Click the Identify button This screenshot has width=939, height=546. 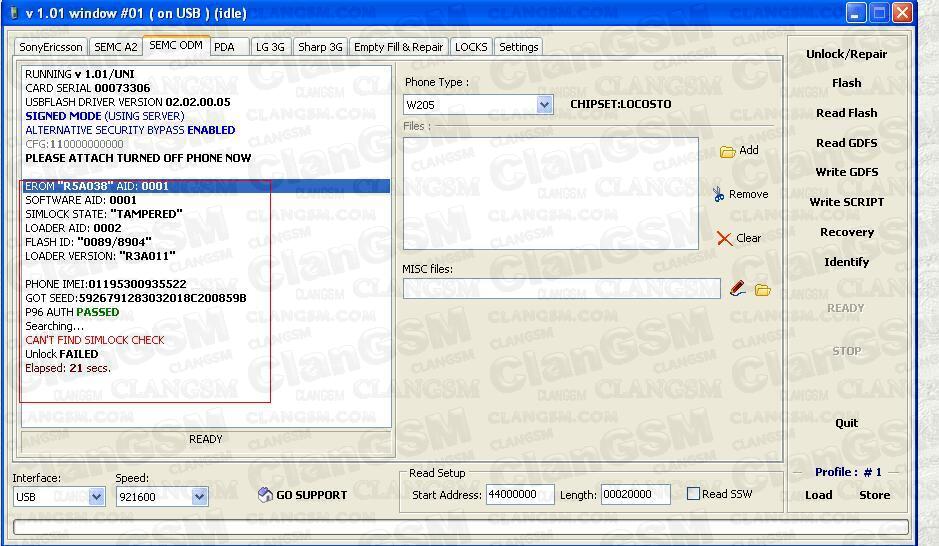846,262
